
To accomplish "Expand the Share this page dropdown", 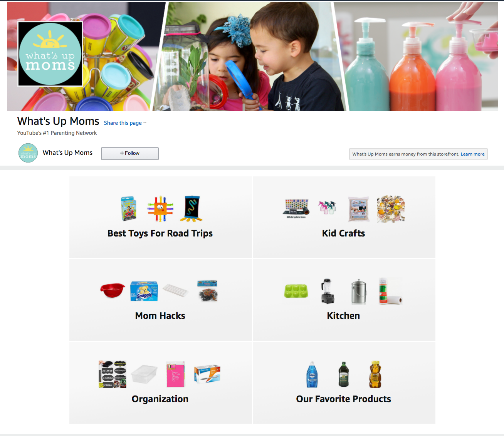I will 125,123.
